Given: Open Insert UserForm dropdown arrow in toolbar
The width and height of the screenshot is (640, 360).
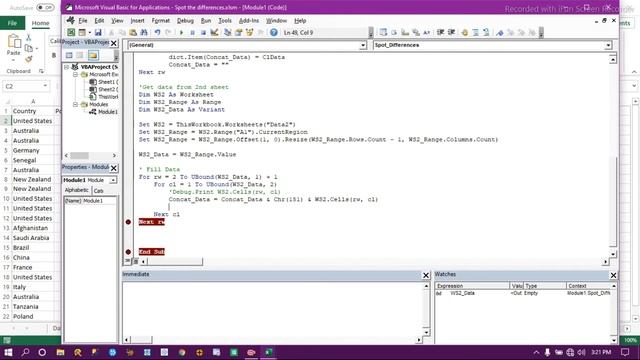Looking at the screenshot, I should [x=89, y=32].
